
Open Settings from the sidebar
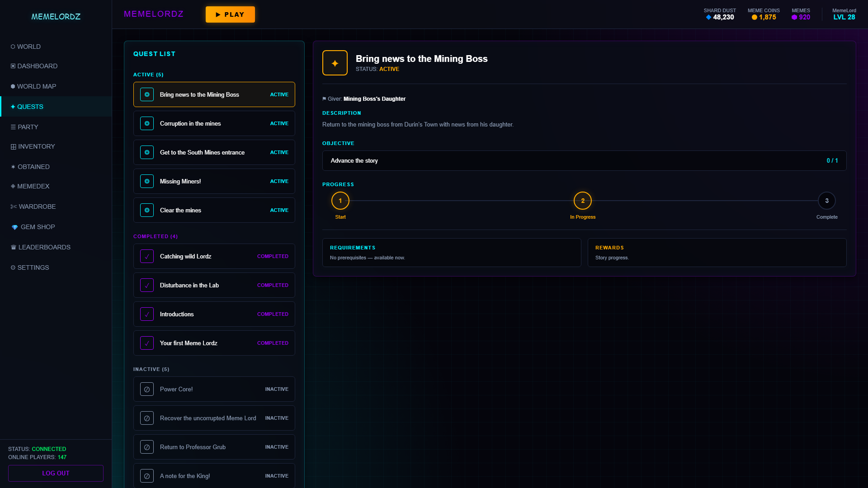(x=56, y=267)
